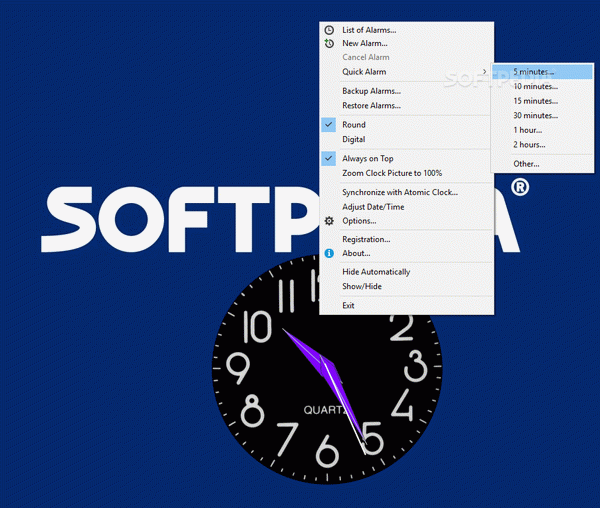Choose Show/Hide from the menu
The width and height of the screenshot is (600, 508).
[x=362, y=287]
